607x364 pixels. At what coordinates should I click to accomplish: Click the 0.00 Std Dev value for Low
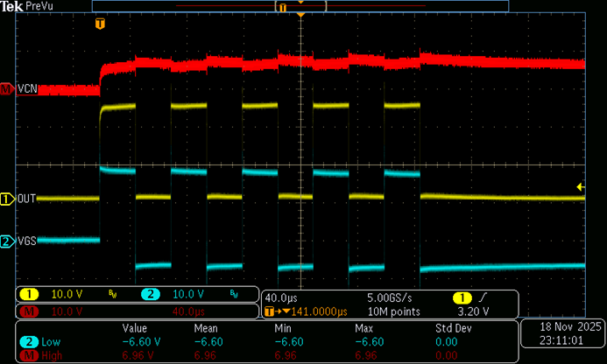point(447,342)
